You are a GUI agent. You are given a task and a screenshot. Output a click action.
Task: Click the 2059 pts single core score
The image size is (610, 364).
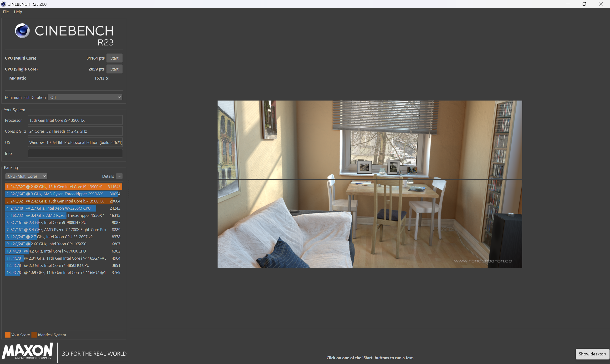coord(97,69)
